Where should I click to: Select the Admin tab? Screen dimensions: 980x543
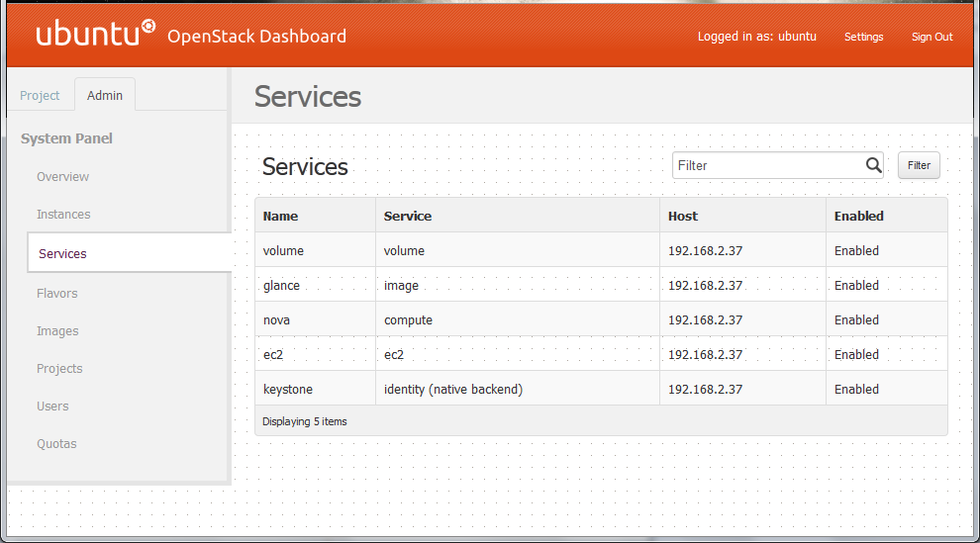tap(104, 96)
